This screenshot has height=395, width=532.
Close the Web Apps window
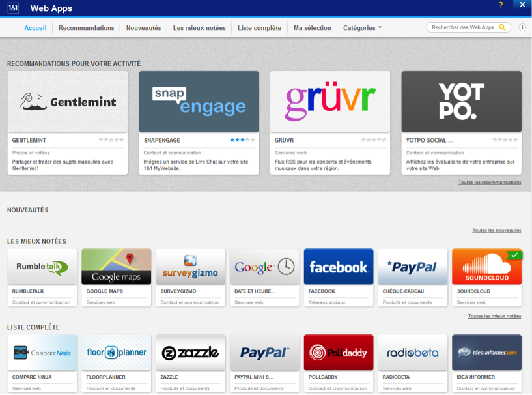click(x=522, y=5)
